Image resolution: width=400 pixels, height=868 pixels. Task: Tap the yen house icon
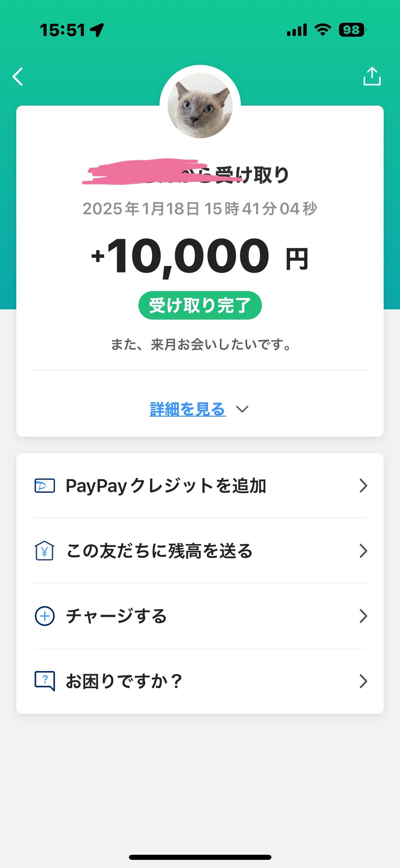tap(44, 551)
